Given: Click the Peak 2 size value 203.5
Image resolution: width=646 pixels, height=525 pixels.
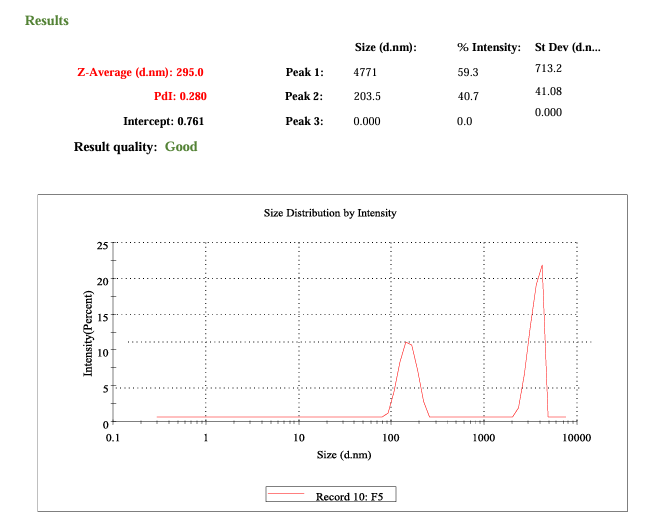Looking at the screenshot, I should pyautogui.click(x=367, y=97).
